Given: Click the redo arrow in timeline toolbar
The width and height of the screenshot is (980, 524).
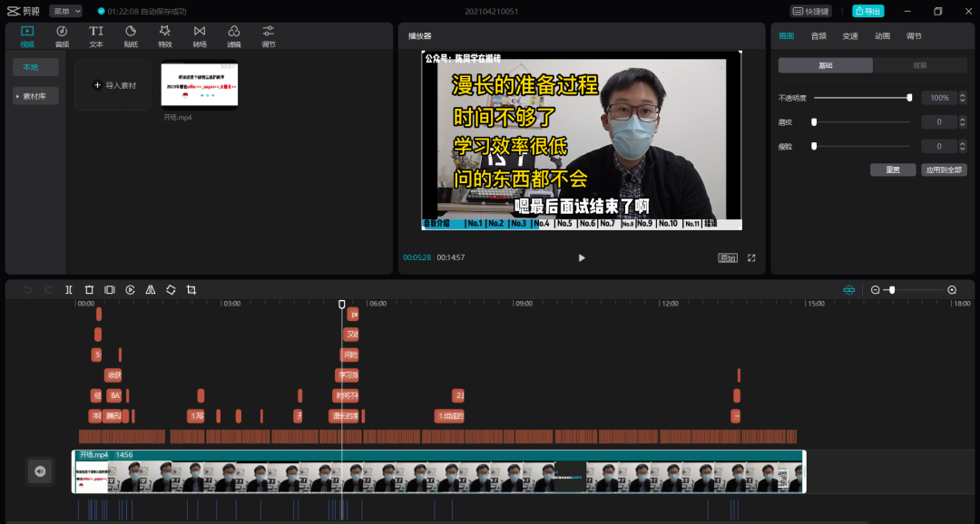Looking at the screenshot, I should click(x=48, y=290).
